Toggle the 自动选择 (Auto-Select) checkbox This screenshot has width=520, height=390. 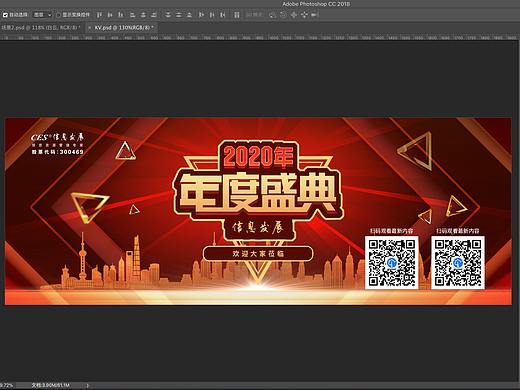pyautogui.click(x=5, y=15)
